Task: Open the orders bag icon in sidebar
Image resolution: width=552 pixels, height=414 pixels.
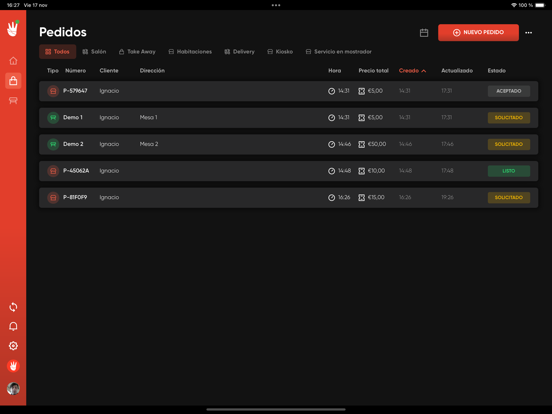Action: pyautogui.click(x=13, y=81)
